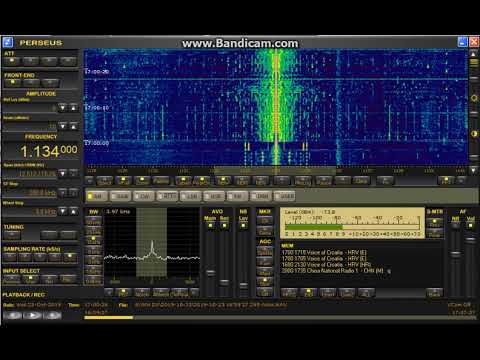
Task: Select the highest (lit) sampling rate button
Action: 70,257
